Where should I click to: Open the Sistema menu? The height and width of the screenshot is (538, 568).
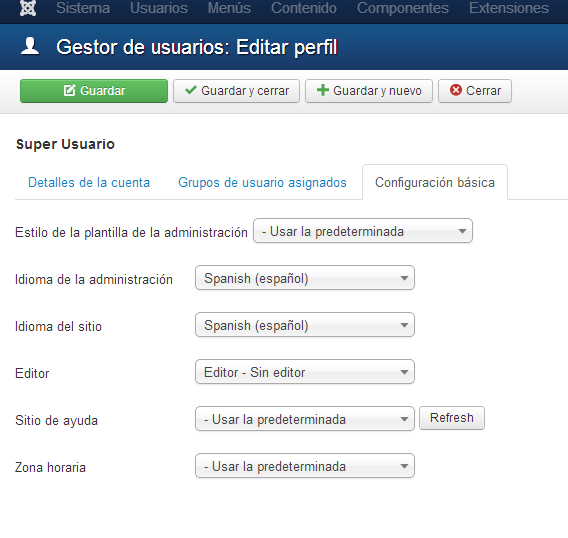(83, 8)
